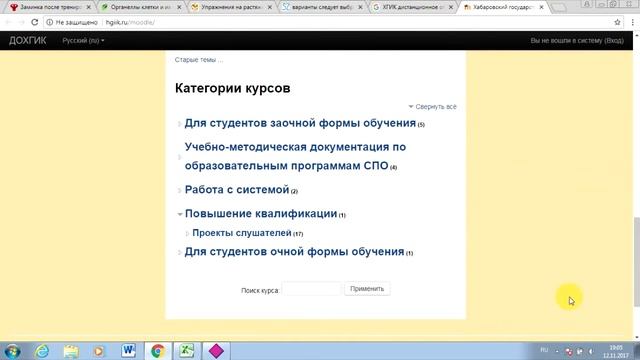Click the volume icon in system tray
The image size is (640, 360).
tap(591, 351)
